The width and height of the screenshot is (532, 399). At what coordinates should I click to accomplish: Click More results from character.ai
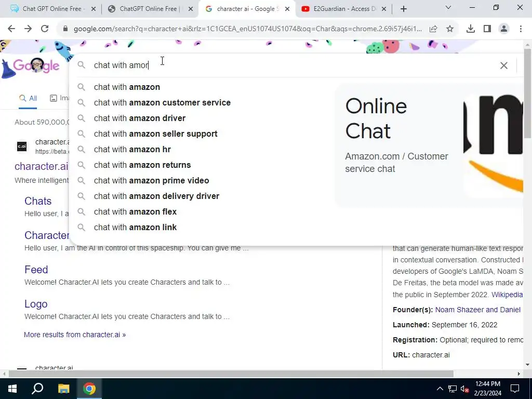point(75,335)
